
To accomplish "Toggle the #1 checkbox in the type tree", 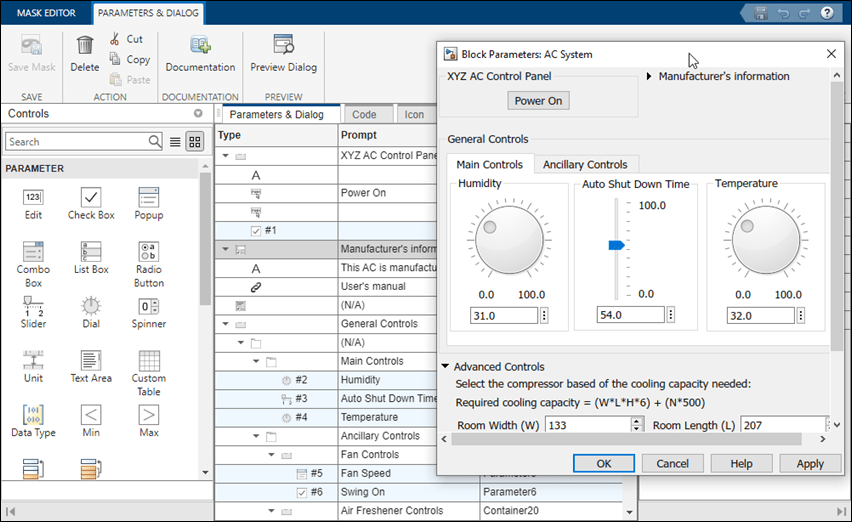I will (256, 231).
